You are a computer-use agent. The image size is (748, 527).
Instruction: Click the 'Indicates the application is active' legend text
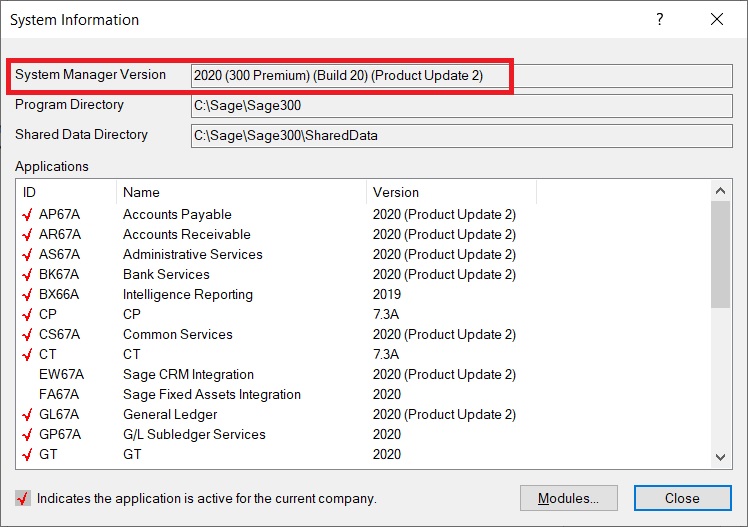[207, 498]
